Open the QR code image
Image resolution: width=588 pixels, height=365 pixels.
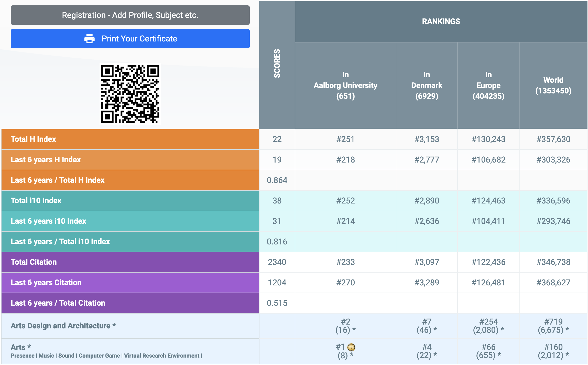[x=130, y=94]
